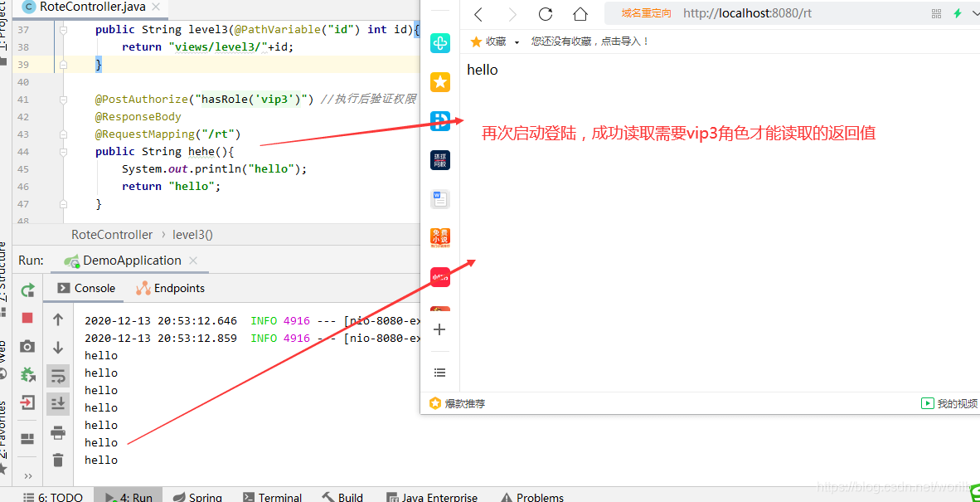Click the console up arrow icon
The height and width of the screenshot is (502, 980).
58,319
